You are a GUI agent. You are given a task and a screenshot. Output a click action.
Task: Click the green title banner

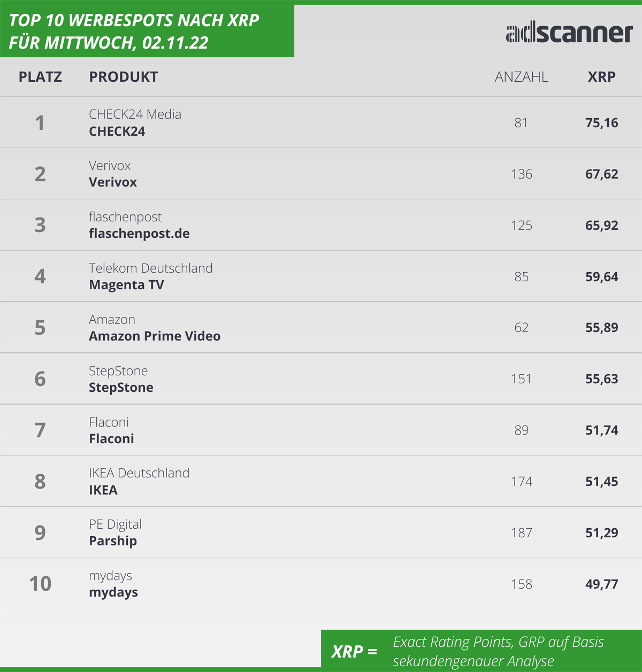tap(147, 30)
